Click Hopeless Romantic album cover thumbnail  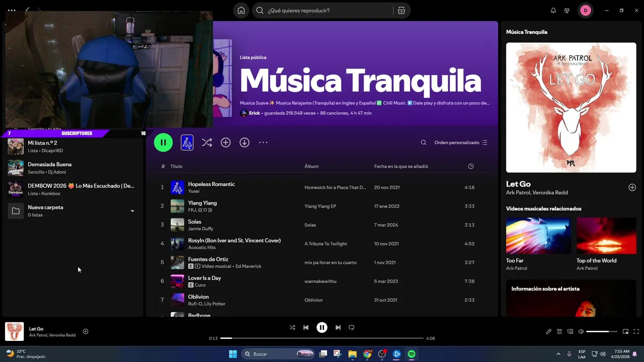177,188
